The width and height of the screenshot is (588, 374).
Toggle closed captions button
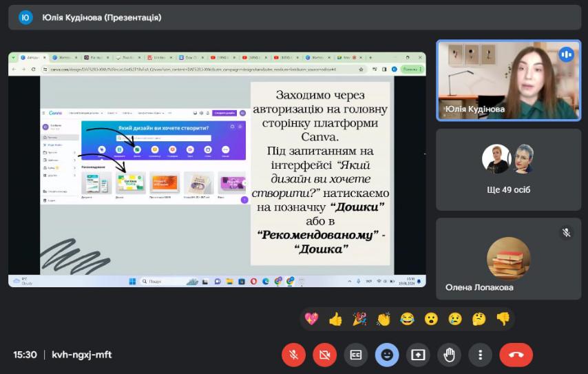point(356,355)
